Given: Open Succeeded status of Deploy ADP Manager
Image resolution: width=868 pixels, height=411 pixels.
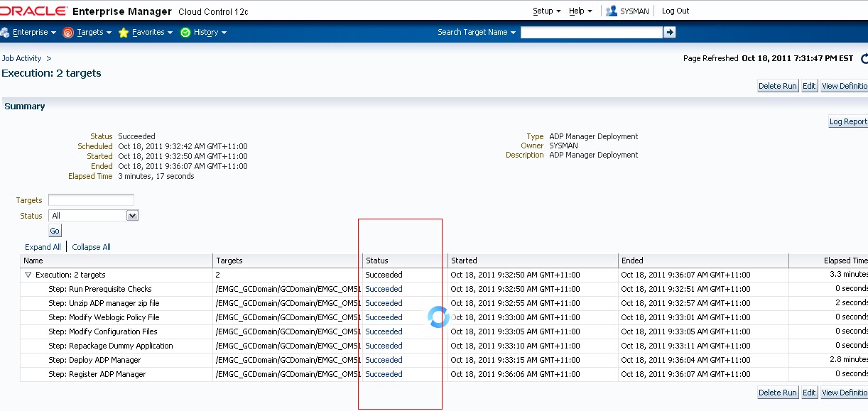Looking at the screenshot, I should pos(384,360).
